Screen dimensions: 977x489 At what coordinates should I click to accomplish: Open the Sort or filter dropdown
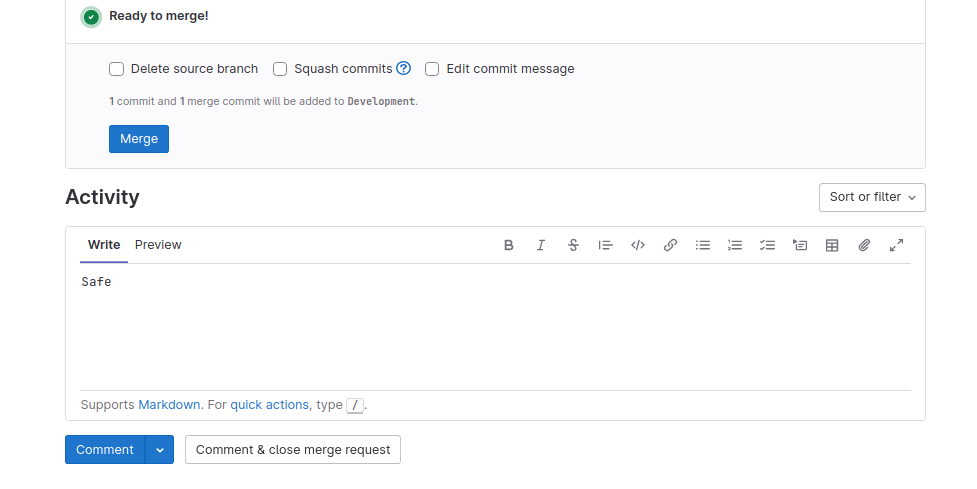click(871, 197)
